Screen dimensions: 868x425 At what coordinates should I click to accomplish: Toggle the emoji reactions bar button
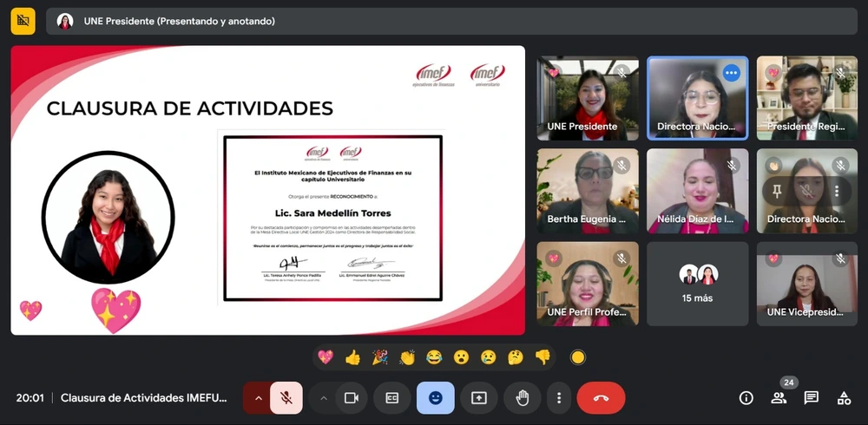(x=435, y=398)
